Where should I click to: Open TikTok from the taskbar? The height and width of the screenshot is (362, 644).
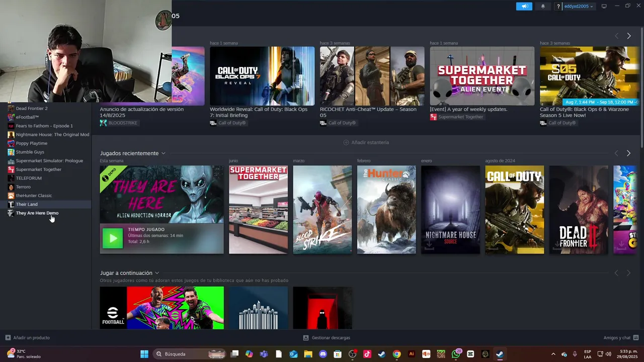click(x=367, y=354)
